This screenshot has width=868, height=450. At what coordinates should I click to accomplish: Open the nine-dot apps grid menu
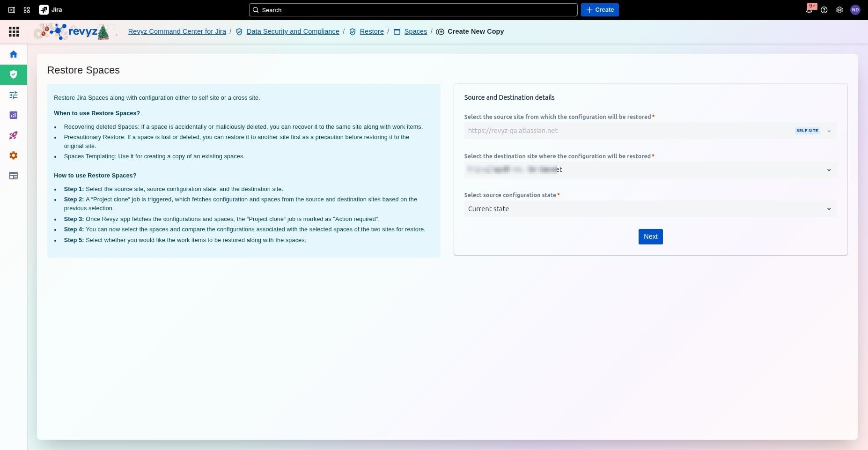tap(14, 32)
